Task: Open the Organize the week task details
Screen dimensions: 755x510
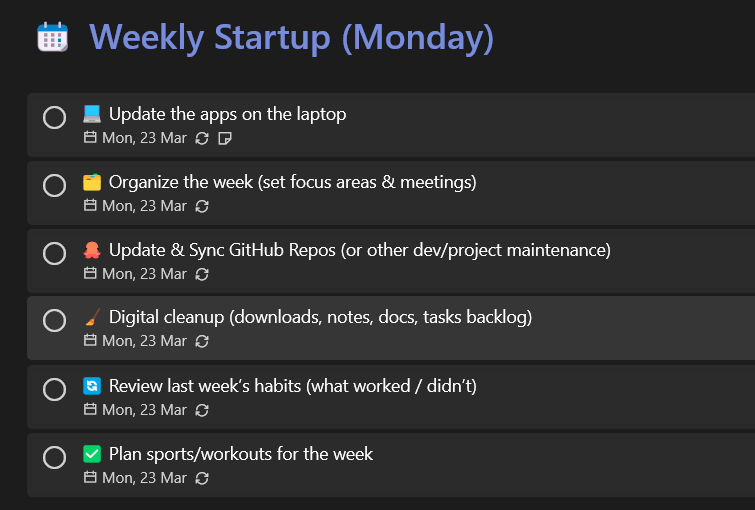Action: (391, 193)
